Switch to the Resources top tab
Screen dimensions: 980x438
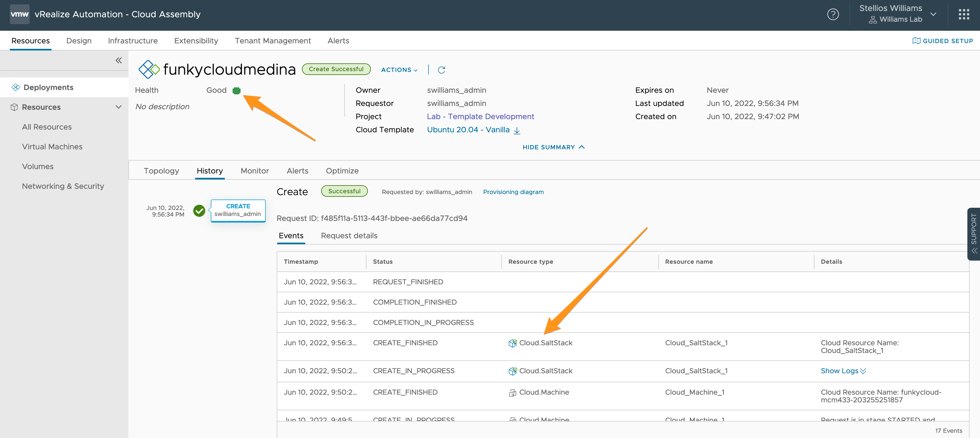click(x=30, y=41)
